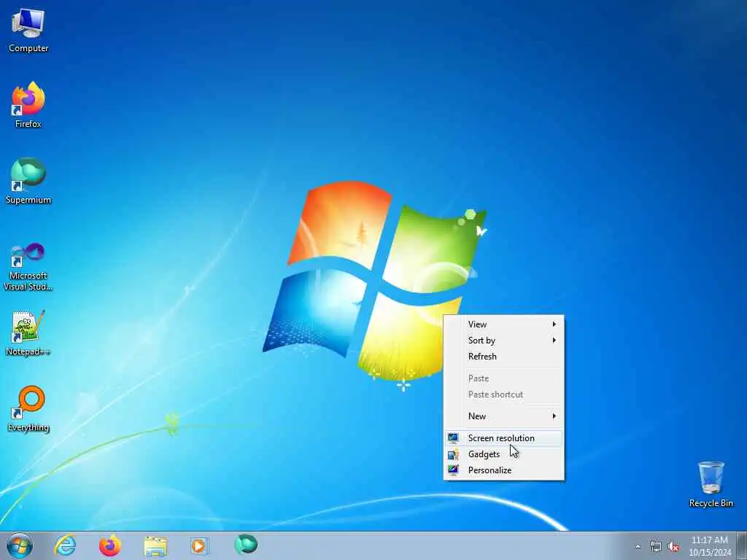Launch Internet Explorer from the taskbar
This screenshot has width=747, height=560.
(x=65, y=546)
